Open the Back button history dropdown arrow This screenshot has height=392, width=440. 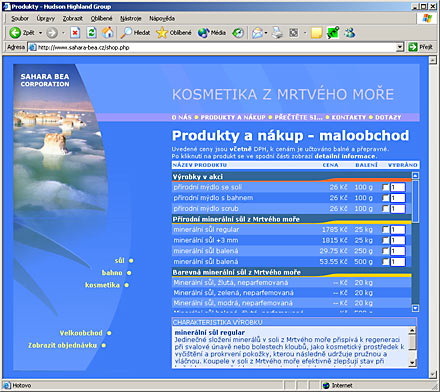coord(40,33)
